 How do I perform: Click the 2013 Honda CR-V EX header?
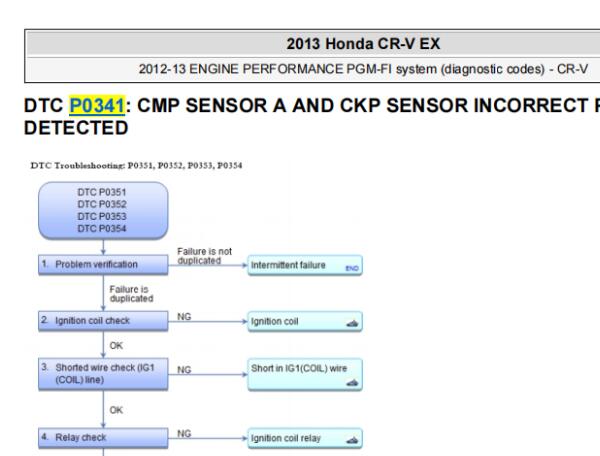tap(363, 44)
